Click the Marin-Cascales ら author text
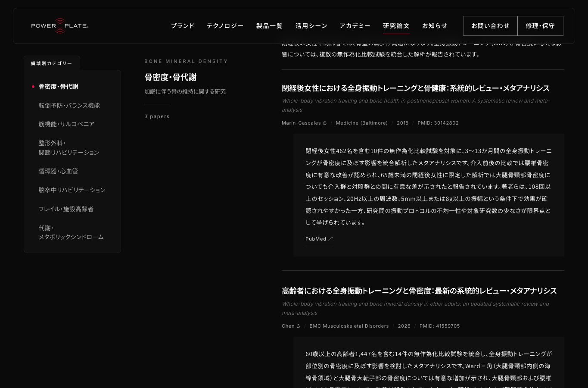Viewport: 588px width, 388px height. [x=304, y=123]
